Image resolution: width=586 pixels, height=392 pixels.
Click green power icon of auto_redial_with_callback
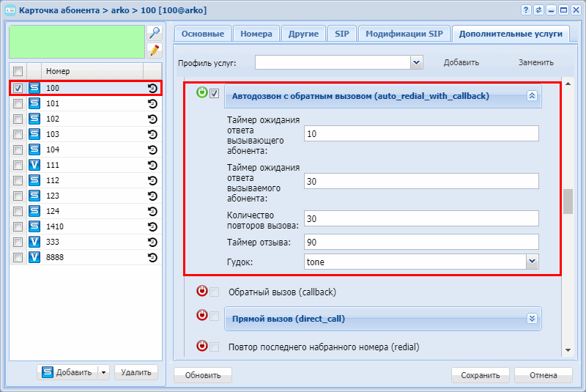click(202, 92)
